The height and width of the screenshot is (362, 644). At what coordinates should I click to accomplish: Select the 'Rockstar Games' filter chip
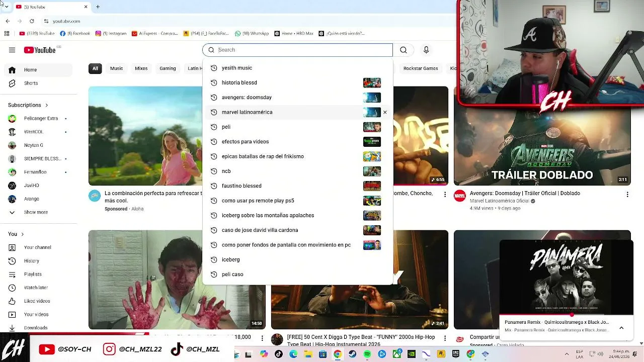coord(421,68)
